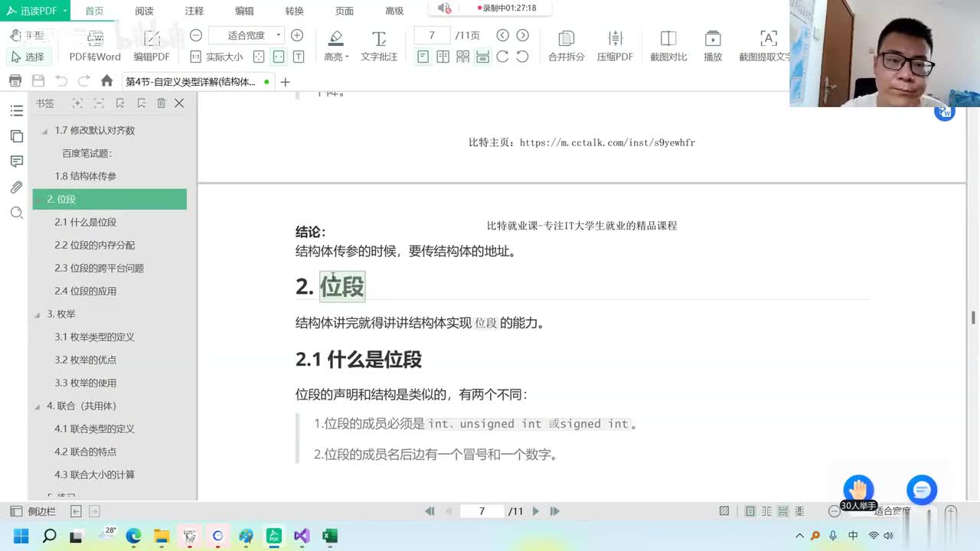The height and width of the screenshot is (551, 980).
Task: Open PDF转Word converter
Action: pyautogui.click(x=95, y=47)
